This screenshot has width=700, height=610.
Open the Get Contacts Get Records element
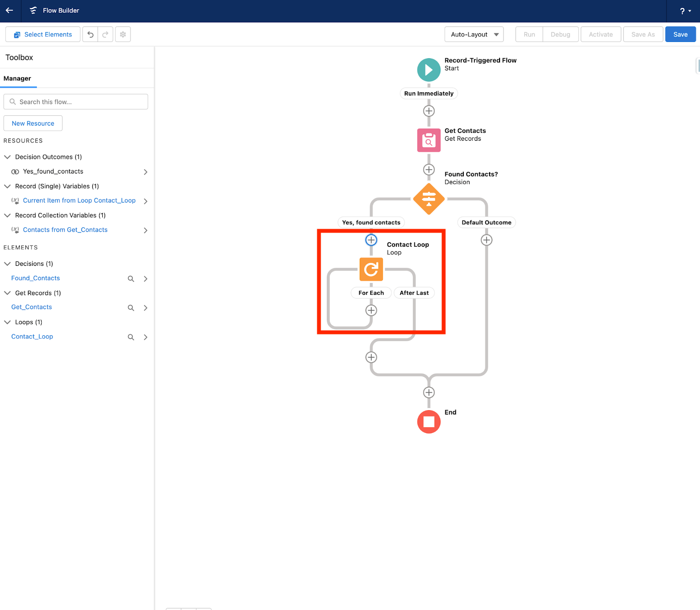pyautogui.click(x=428, y=140)
